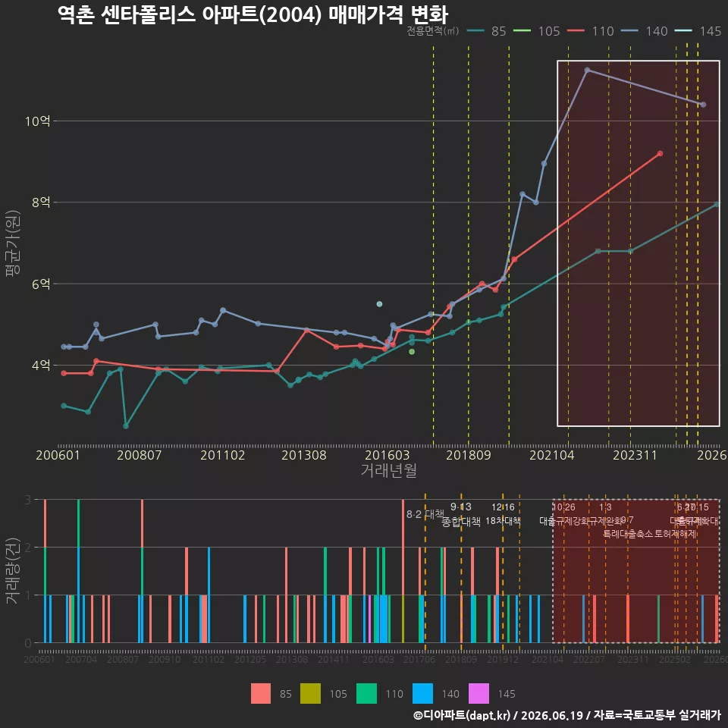The image size is (728, 728).
Task: Click the 201603 label on price chart
Action: pyautogui.click(x=388, y=455)
